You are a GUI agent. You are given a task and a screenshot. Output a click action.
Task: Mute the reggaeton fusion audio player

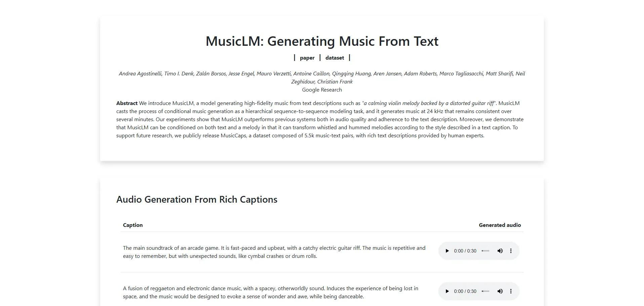click(x=500, y=291)
